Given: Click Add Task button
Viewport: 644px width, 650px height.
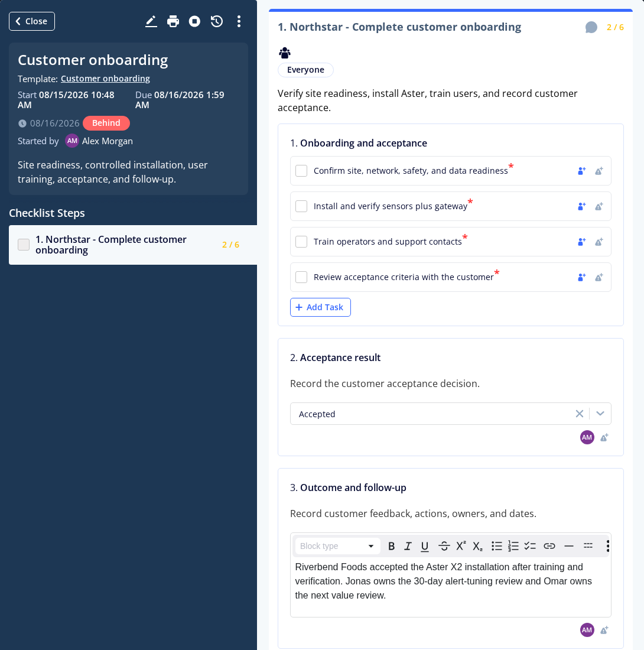Looking at the screenshot, I should click(x=320, y=307).
